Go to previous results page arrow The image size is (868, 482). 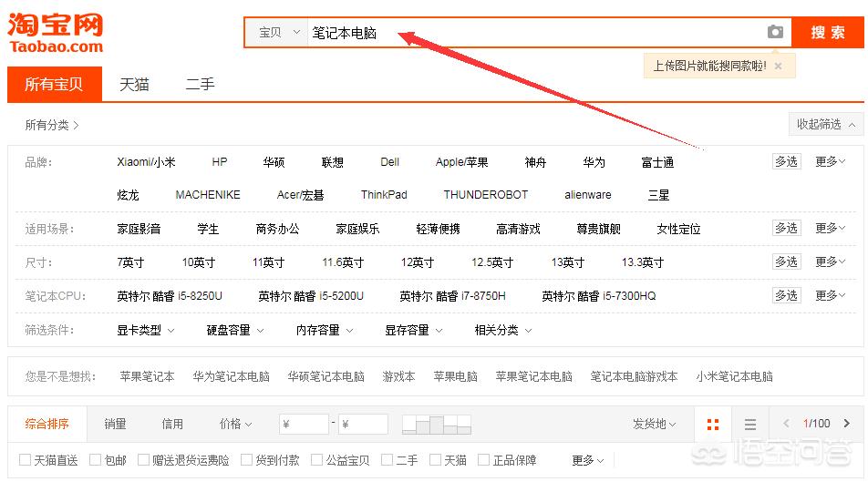[786, 424]
